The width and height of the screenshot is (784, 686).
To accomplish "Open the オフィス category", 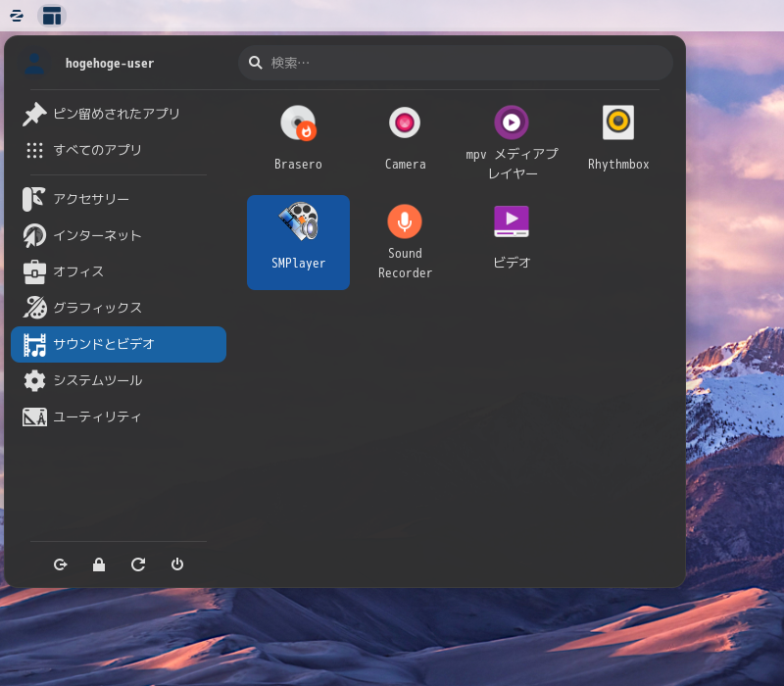I will pos(119,271).
